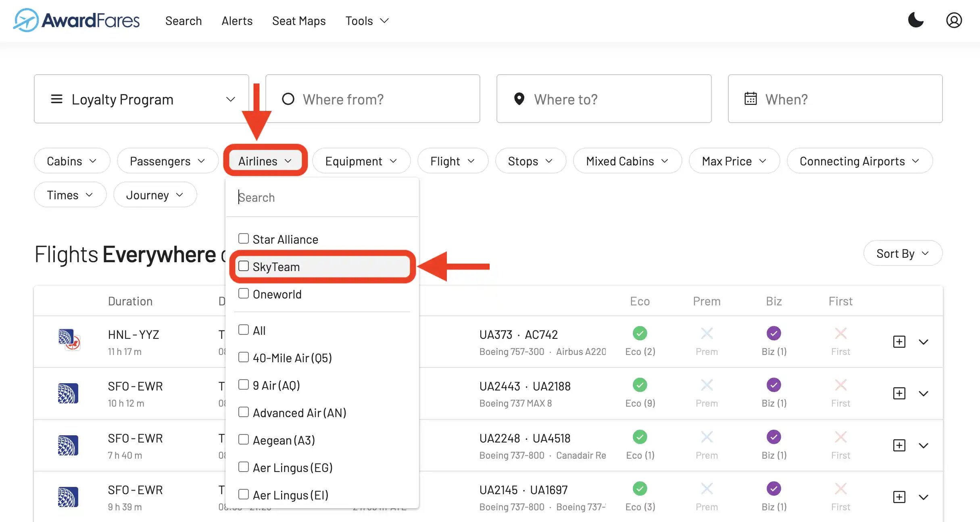The width and height of the screenshot is (980, 522).
Task: Click the purple Biz (1) checkmark for UA2248
Action: pos(774,437)
